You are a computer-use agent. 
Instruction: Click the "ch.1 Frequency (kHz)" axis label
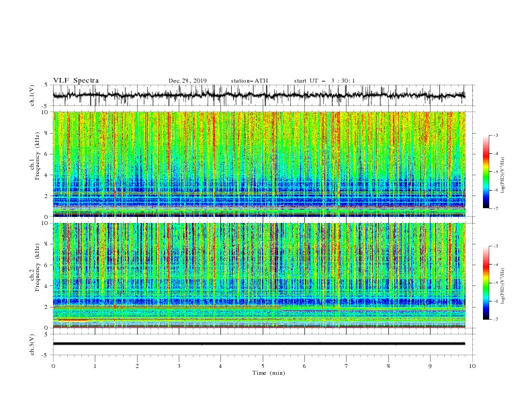click(x=35, y=156)
